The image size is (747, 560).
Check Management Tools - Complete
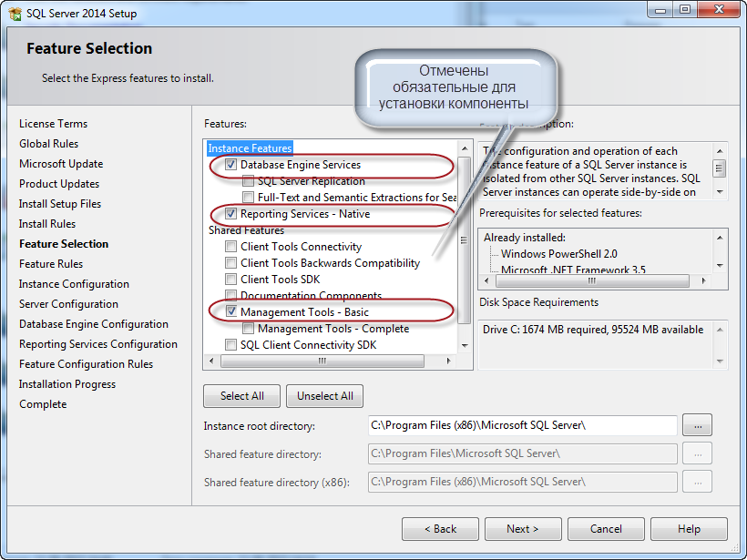248,329
